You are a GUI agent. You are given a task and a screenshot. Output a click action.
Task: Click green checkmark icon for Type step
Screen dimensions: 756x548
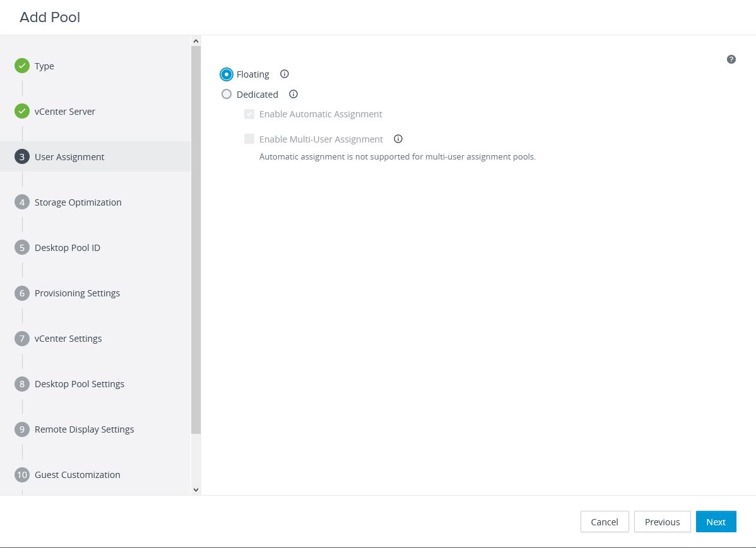point(21,66)
